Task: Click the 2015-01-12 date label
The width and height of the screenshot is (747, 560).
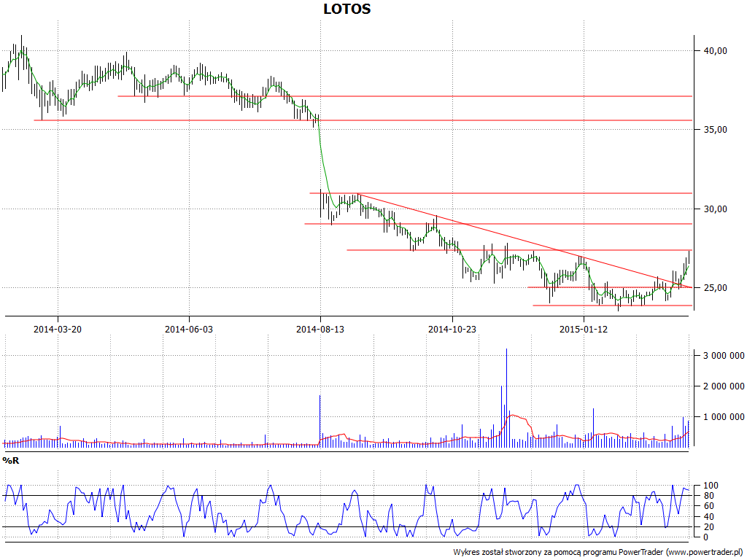Action: coord(584,329)
